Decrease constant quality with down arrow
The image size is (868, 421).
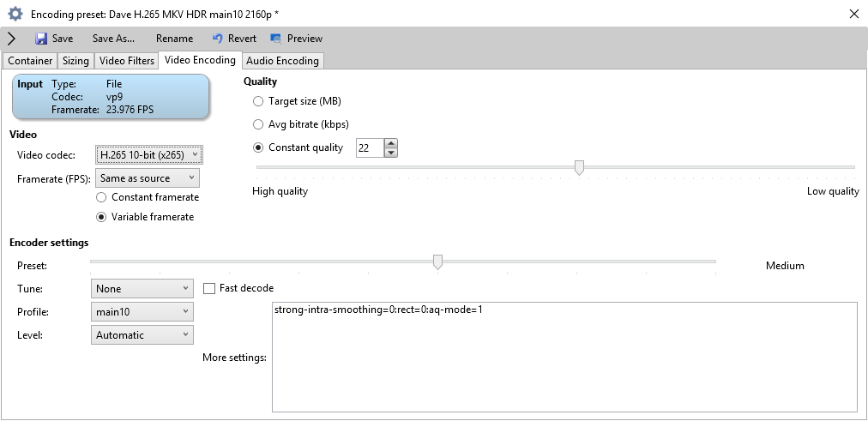pyautogui.click(x=391, y=153)
